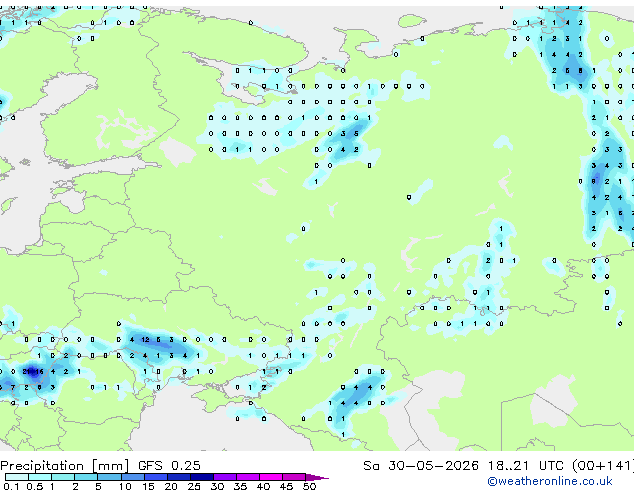
Task: Click the legend label '45'
Action: tap(286, 486)
